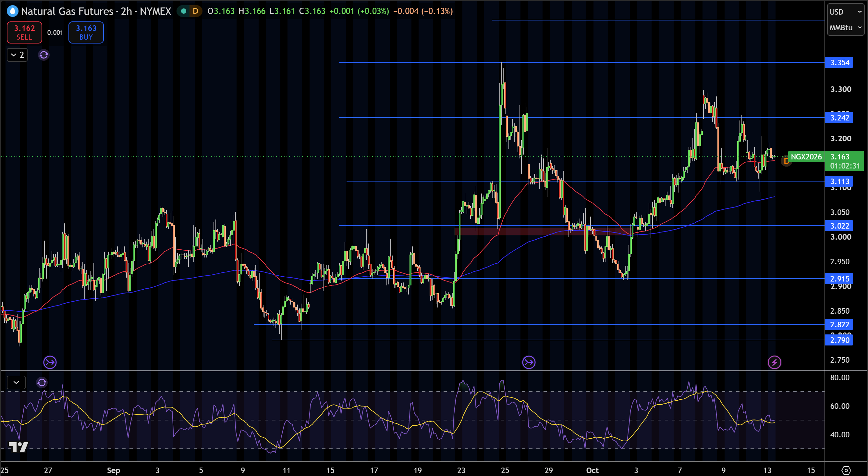Select the red shaded support zone rectangle near 3.010

(x=543, y=232)
